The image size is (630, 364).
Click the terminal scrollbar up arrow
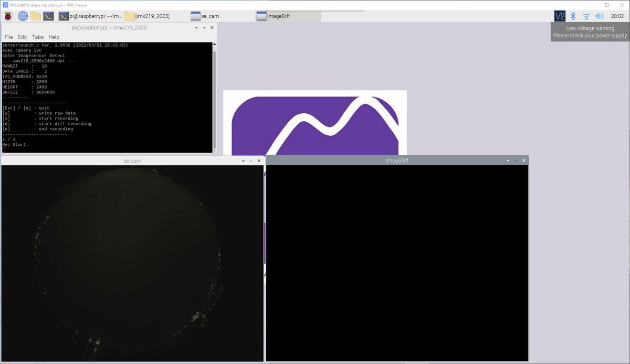214,45
